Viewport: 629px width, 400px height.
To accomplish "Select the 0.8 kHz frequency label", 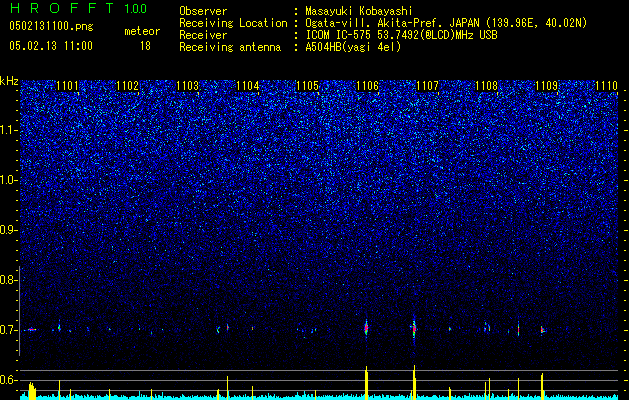I will pyautogui.click(x=8, y=280).
